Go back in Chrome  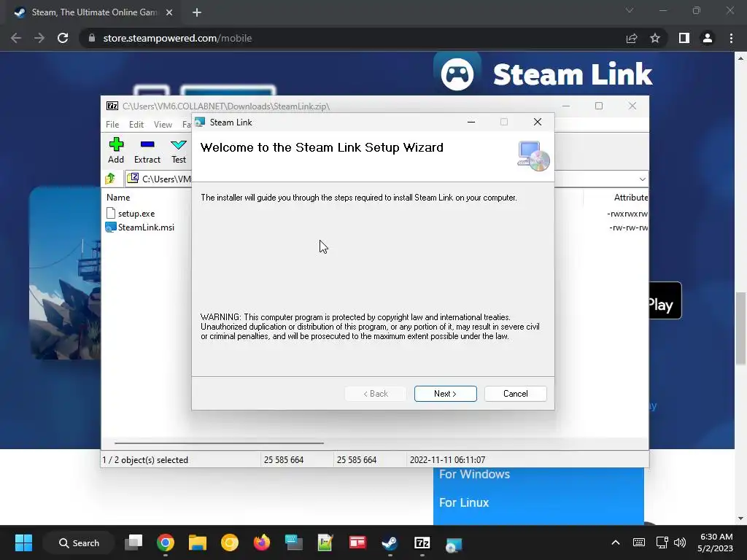[16, 38]
